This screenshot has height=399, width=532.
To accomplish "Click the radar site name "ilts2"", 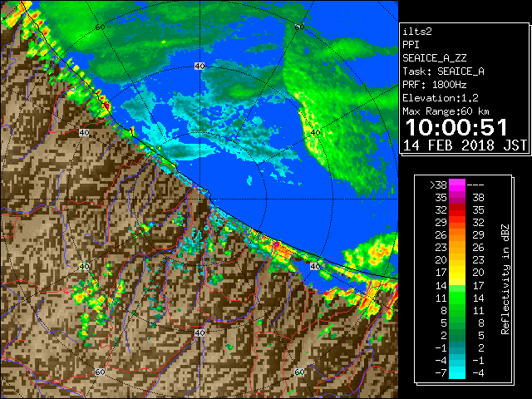I will pyautogui.click(x=417, y=32).
